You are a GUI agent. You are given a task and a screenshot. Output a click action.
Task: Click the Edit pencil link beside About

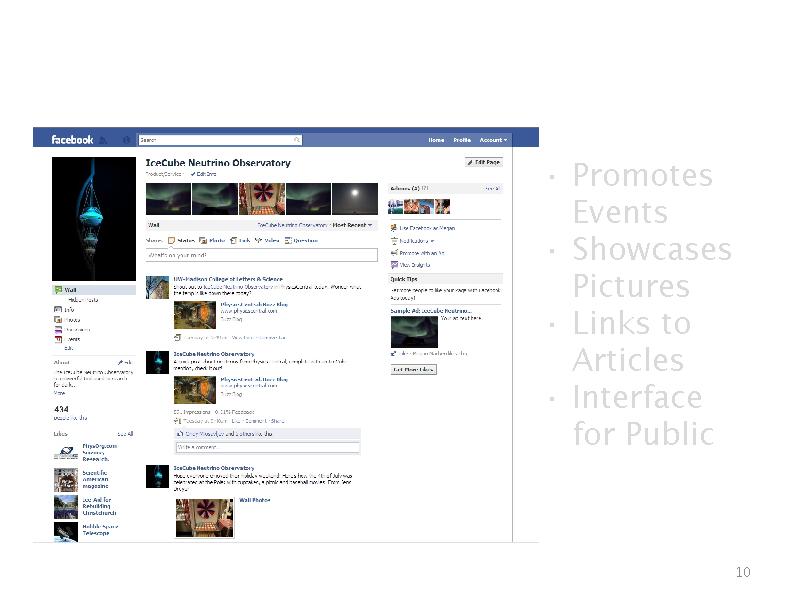[125, 362]
